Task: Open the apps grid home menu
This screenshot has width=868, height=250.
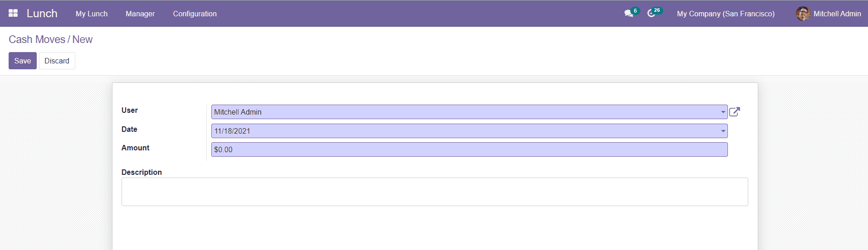Action: (13, 13)
